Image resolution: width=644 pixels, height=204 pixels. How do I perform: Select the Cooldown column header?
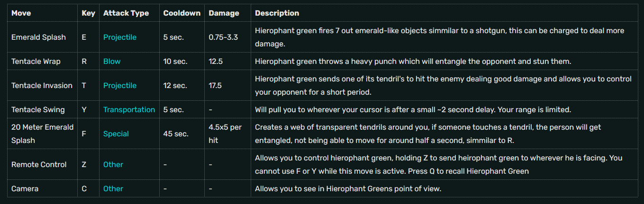(182, 13)
